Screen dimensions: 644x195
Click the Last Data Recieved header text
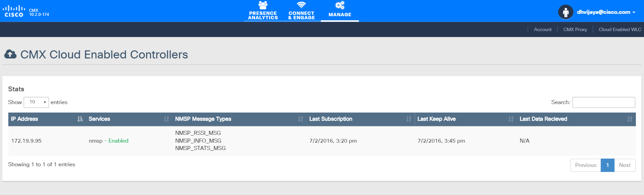click(543, 119)
